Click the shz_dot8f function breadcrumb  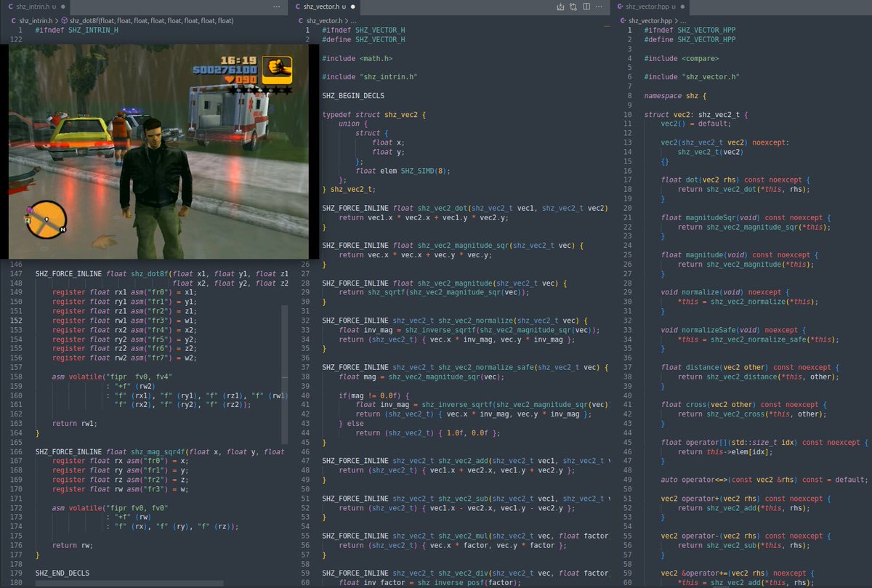152,20
